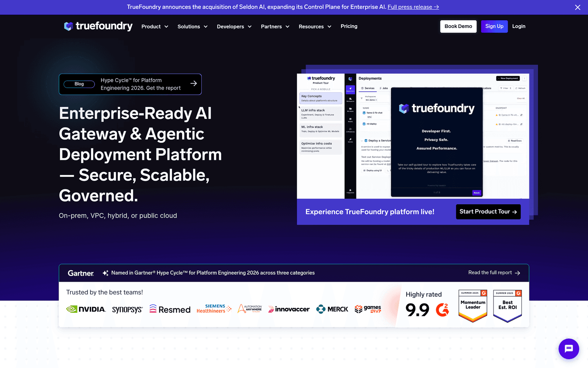588x368 pixels.
Task: Click the NVIDIA logo
Action: coord(86,309)
